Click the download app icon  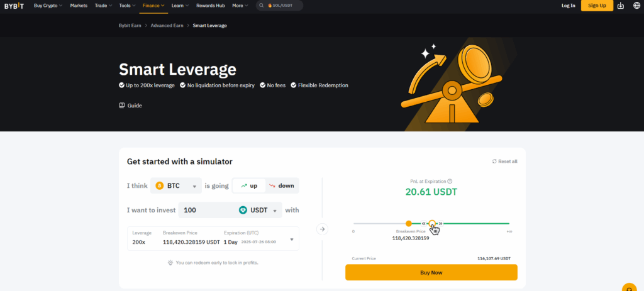[x=621, y=6]
